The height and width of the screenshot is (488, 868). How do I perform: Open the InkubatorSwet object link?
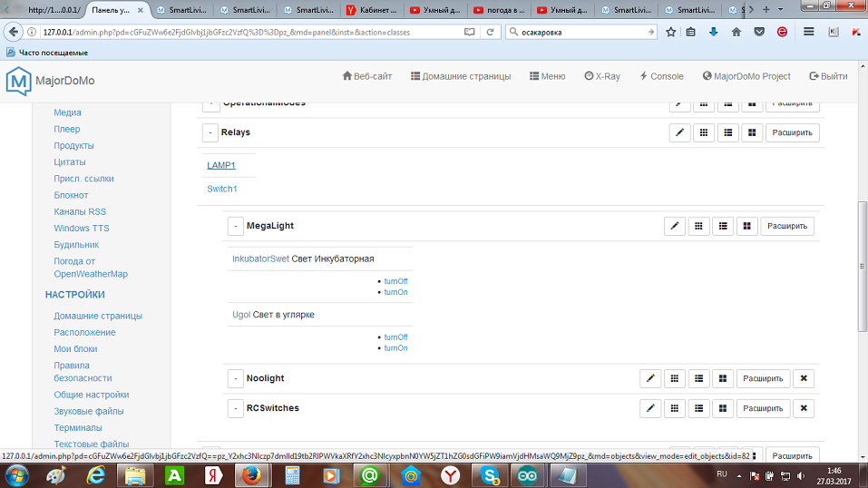tap(260, 259)
